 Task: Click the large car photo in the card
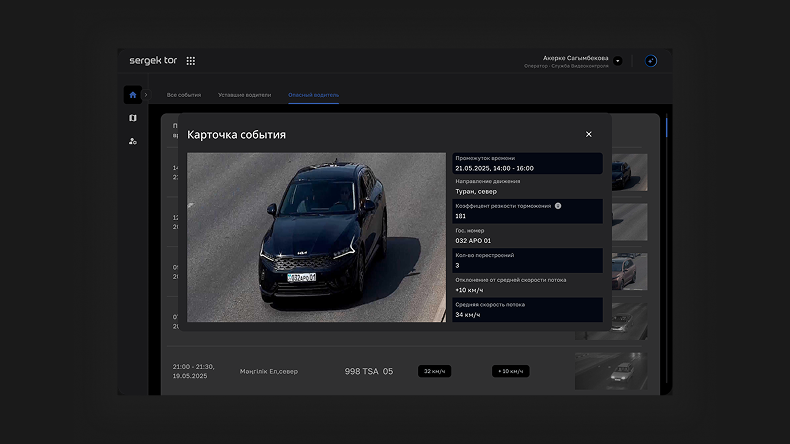coord(316,237)
